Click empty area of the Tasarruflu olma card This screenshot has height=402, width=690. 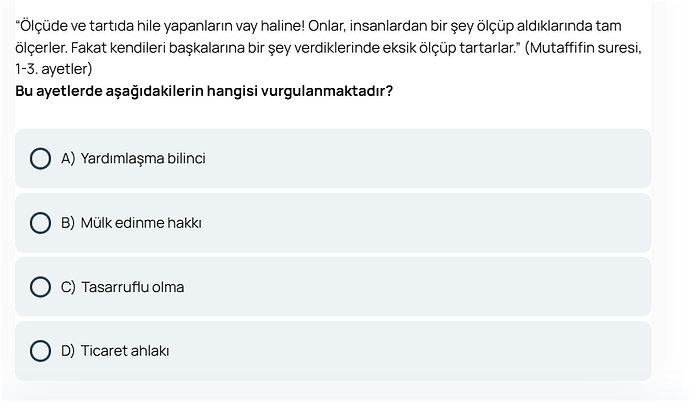click(450, 287)
